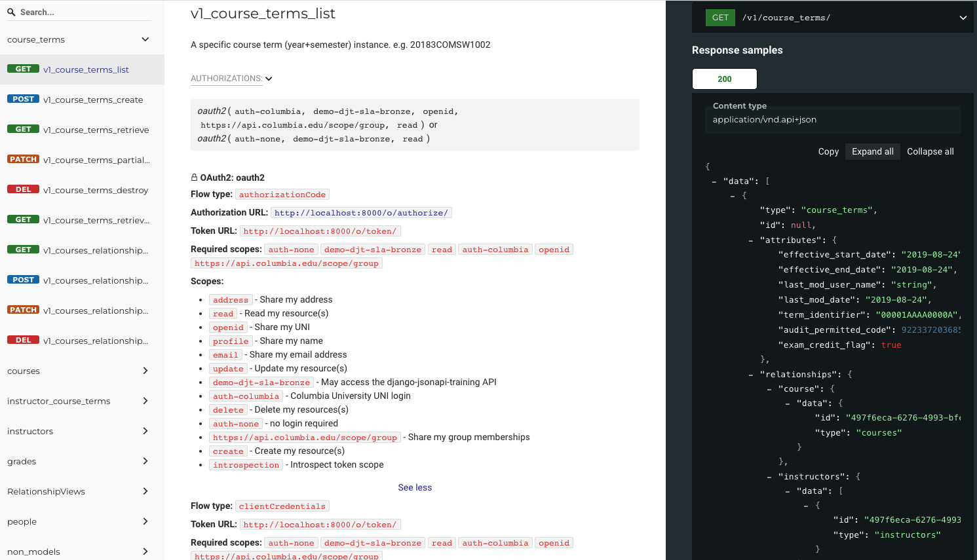Screen dimensions: 977x560
Task: Click the 'authorizationCode' flow type value
Action: [x=282, y=195]
